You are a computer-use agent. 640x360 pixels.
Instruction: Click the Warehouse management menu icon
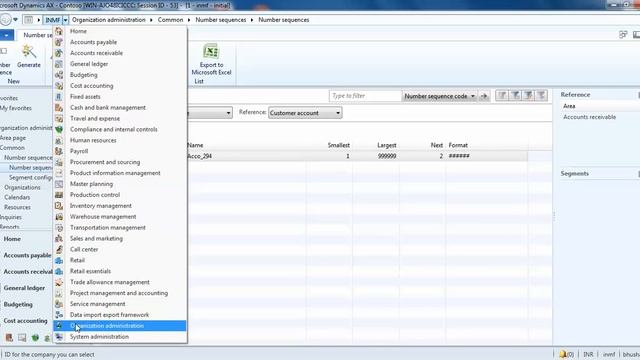[x=59, y=216]
